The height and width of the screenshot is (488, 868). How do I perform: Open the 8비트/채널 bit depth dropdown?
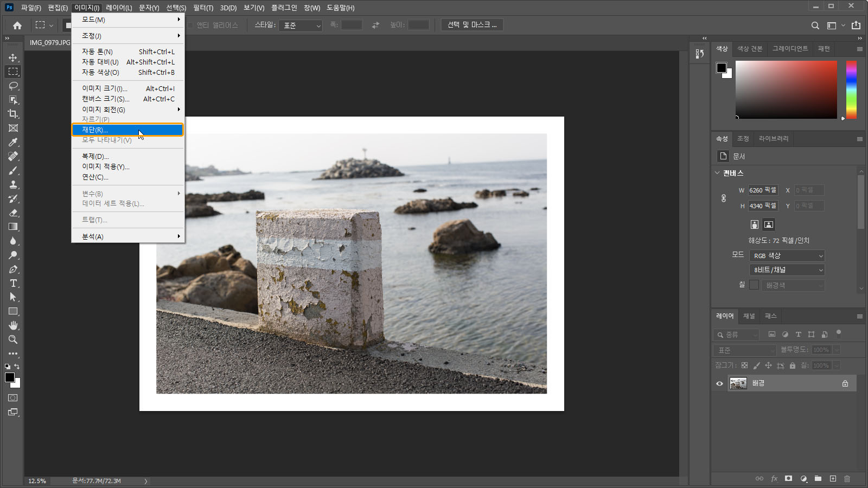787,270
